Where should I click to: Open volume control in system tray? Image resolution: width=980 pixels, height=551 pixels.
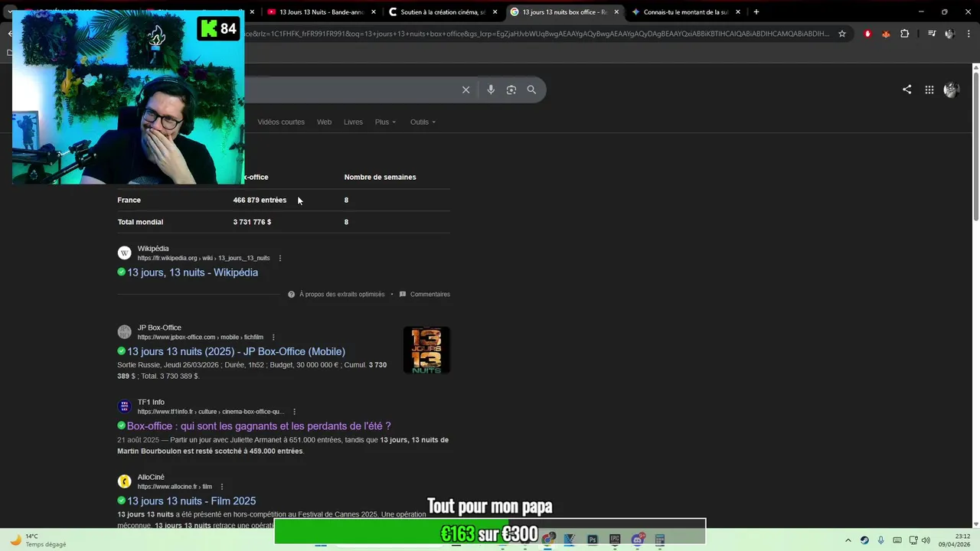coord(926,540)
